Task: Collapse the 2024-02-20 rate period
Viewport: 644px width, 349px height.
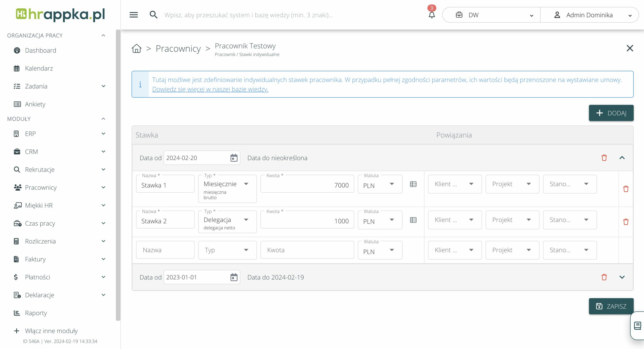Action: tap(622, 158)
